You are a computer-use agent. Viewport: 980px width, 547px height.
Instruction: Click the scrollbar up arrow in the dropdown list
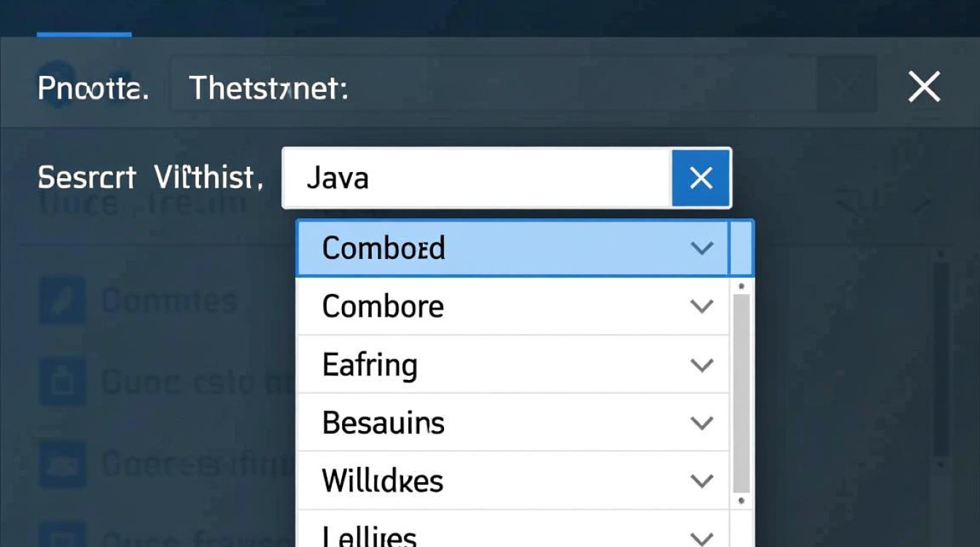(741, 287)
